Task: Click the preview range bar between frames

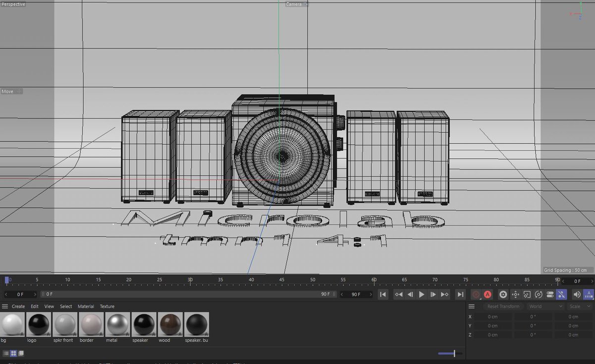Action: pos(188,294)
